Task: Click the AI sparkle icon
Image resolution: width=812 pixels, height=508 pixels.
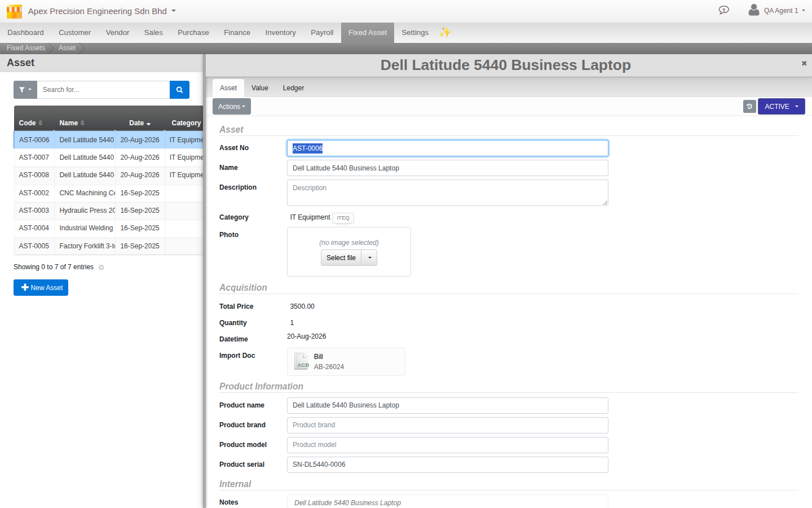Action: click(x=445, y=32)
